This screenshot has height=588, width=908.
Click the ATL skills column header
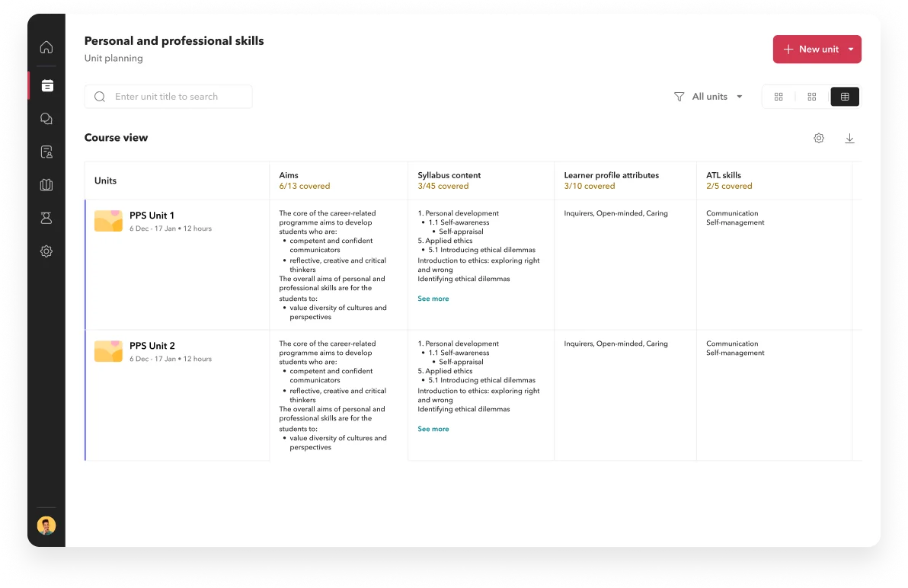[x=723, y=175]
